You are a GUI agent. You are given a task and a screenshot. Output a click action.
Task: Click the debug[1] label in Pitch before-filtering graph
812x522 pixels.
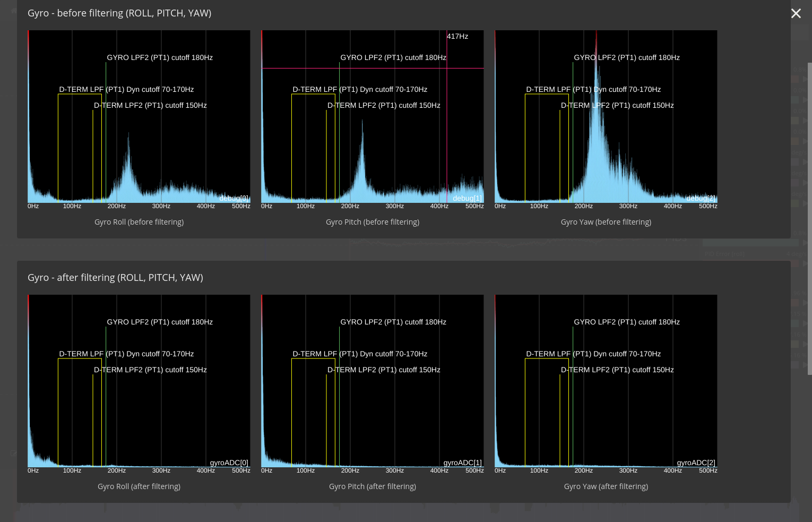click(x=468, y=198)
